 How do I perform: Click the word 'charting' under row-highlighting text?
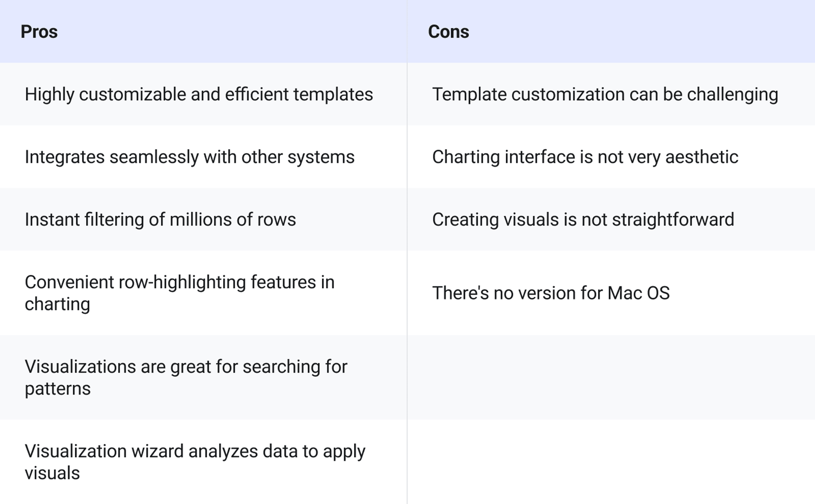pyautogui.click(x=57, y=304)
